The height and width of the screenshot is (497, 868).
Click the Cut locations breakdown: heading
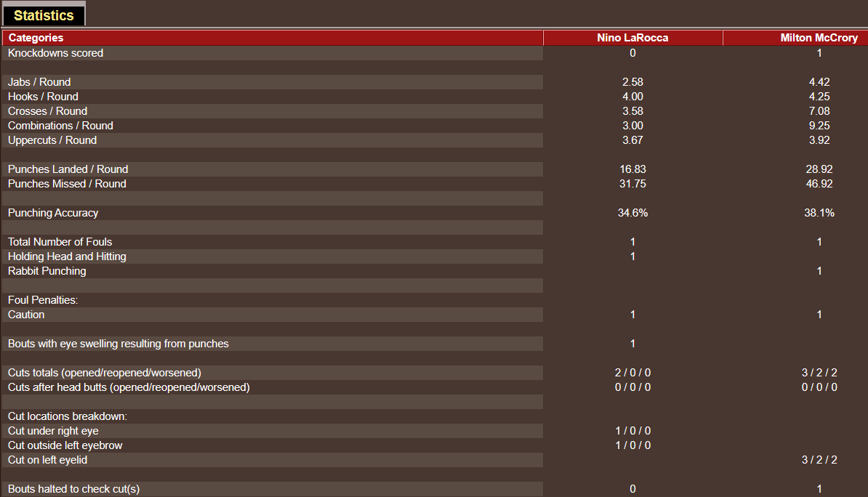68,416
